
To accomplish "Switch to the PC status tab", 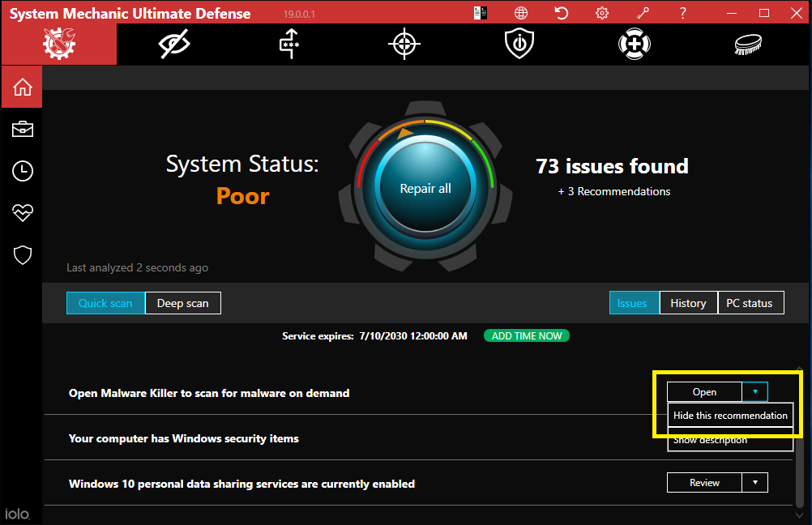I will 751,303.
